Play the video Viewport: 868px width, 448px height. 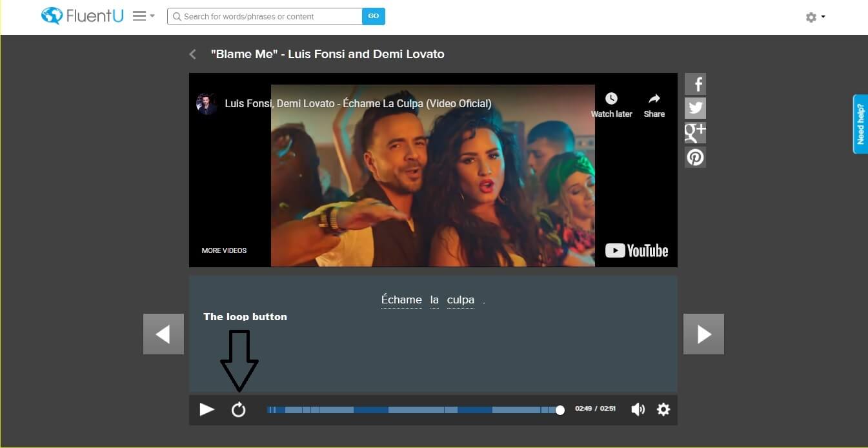207,409
